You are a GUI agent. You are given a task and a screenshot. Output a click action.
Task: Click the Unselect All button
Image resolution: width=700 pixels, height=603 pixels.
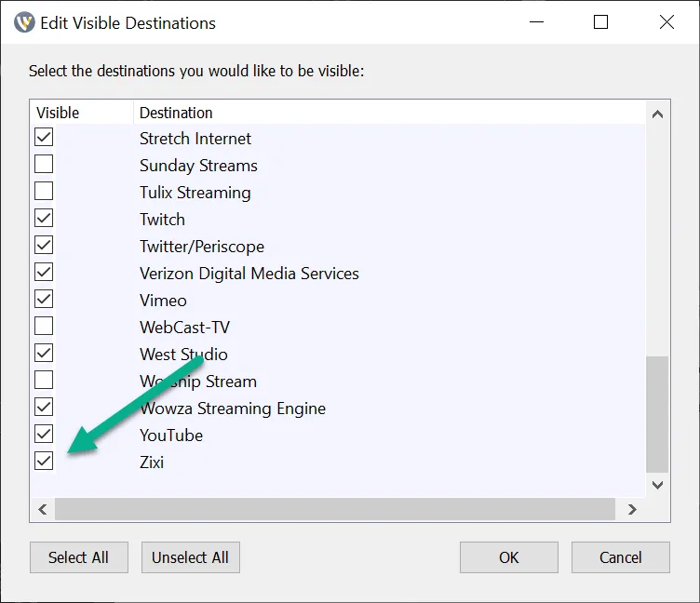point(191,557)
